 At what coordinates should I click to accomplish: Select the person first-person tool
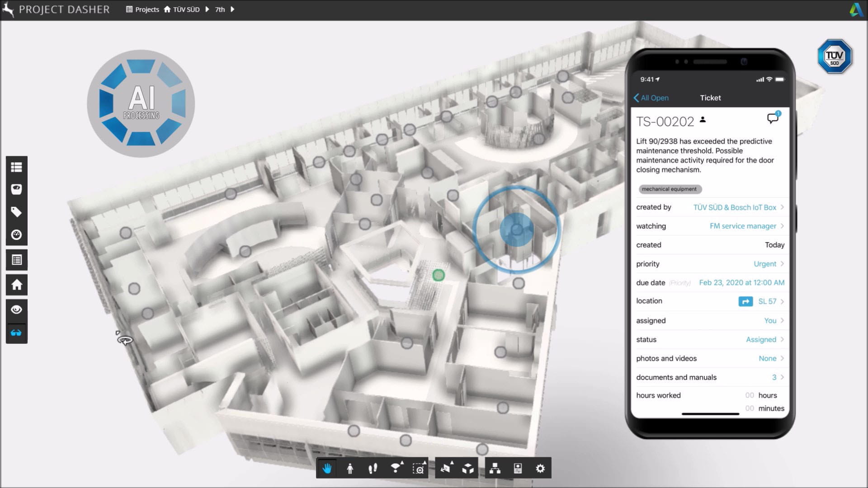click(350, 469)
